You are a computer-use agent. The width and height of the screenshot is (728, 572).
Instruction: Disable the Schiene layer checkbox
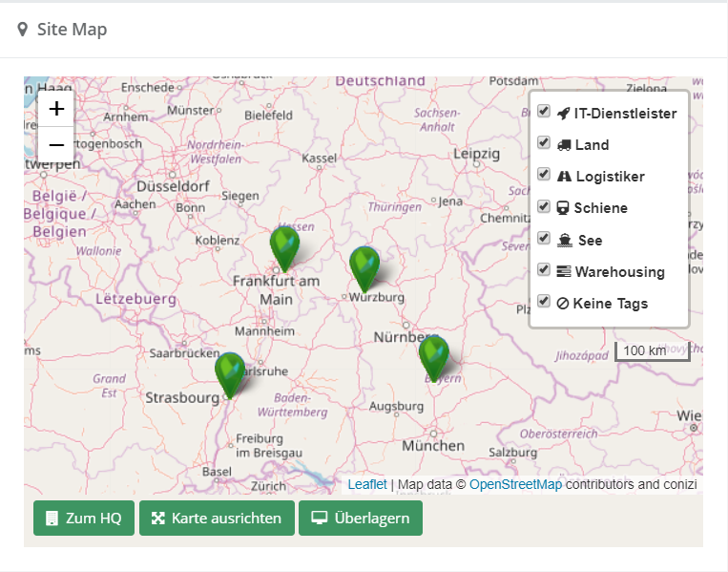544,205
